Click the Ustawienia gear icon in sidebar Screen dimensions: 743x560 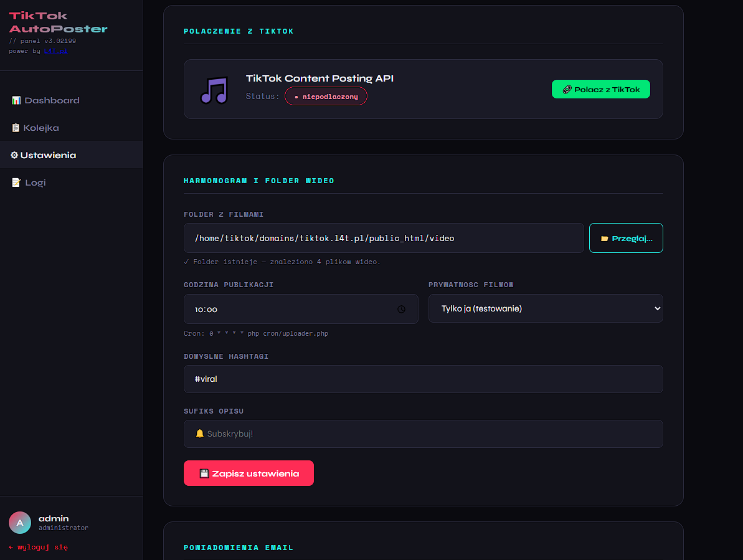point(14,155)
